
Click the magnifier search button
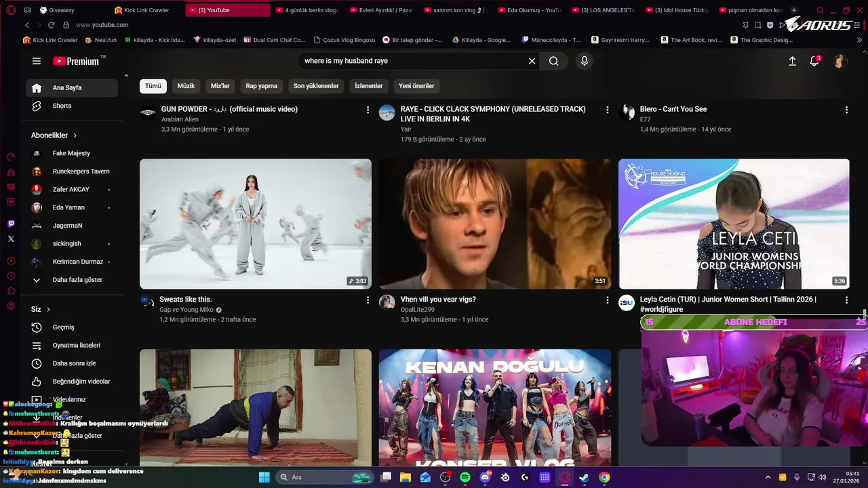(554, 61)
